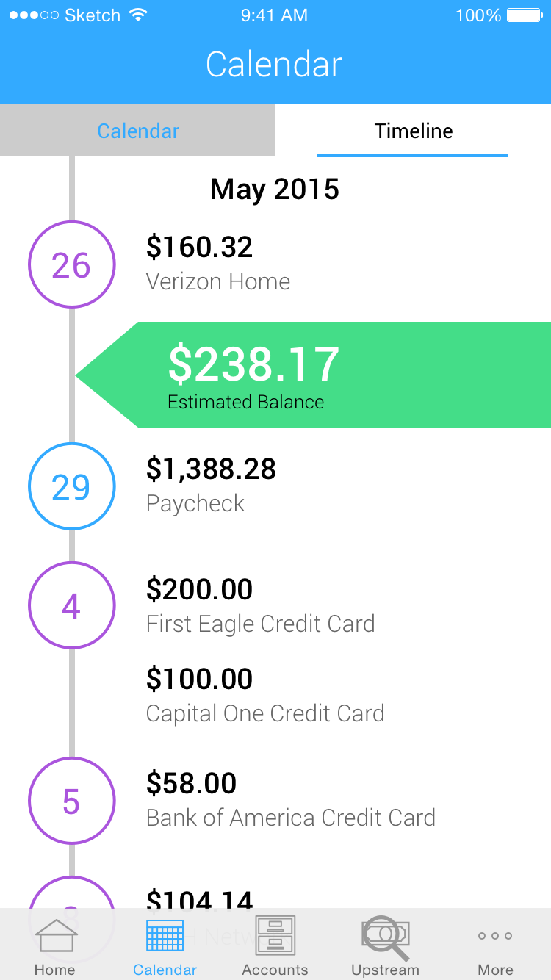
Task: Tap the More dots icon
Action: coord(495,936)
